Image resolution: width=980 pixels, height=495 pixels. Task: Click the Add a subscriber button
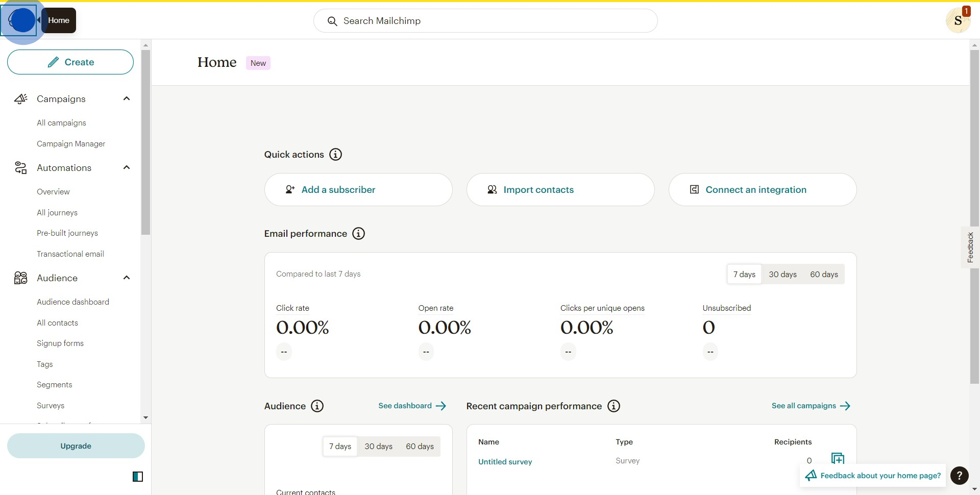358,190
